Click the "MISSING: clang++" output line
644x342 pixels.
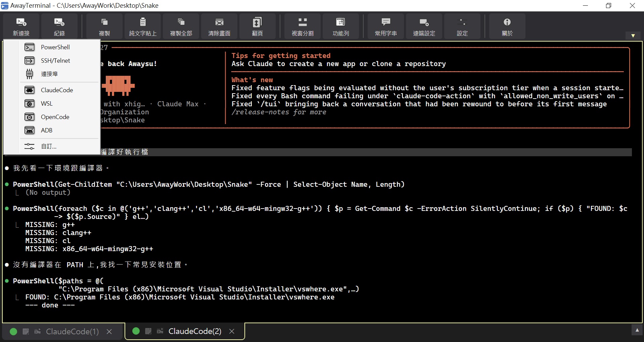(x=58, y=233)
